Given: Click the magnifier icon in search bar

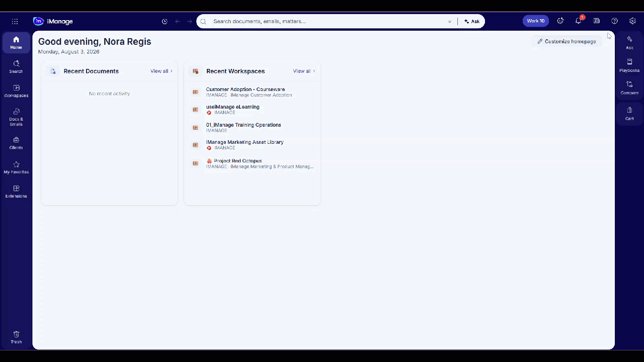Looking at the screenshot, I should tap(204, 21).
